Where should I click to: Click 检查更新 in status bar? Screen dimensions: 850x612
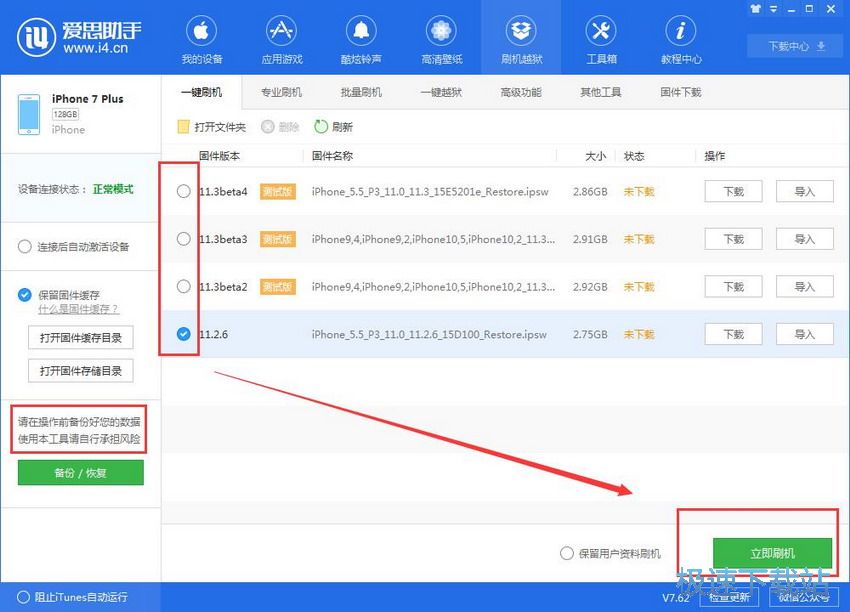tap(730, 597)
